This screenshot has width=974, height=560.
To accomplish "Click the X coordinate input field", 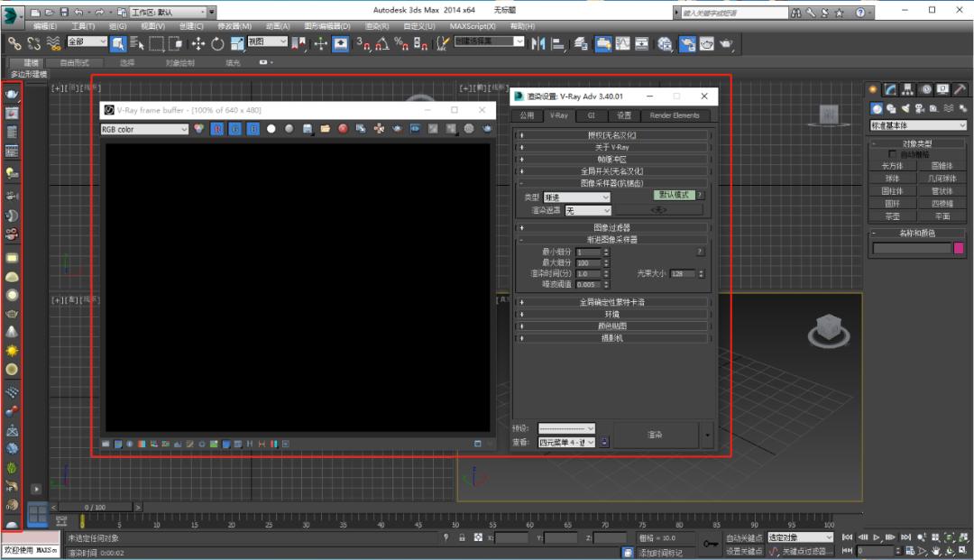I will tap(513, 537).
